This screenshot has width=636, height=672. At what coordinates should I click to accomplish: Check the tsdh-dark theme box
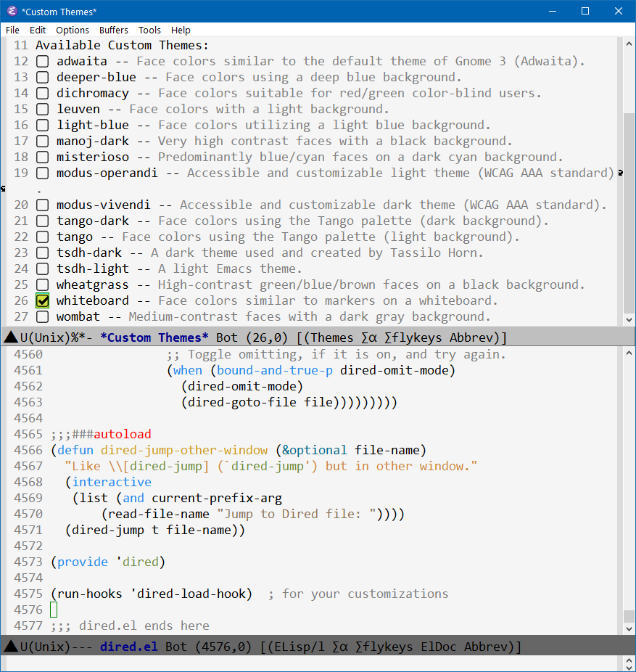pyautogui.click(x=42, y=253)
